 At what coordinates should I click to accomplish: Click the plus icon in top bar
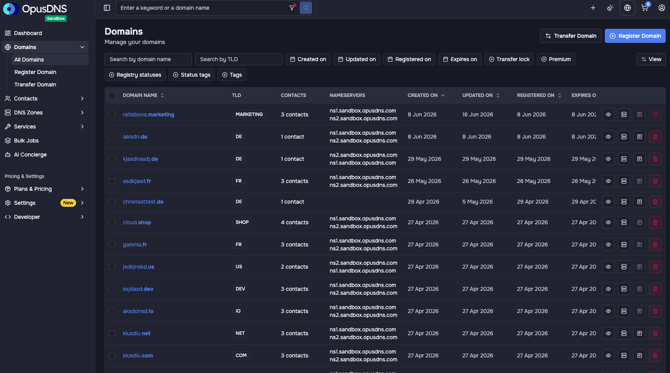593,8
